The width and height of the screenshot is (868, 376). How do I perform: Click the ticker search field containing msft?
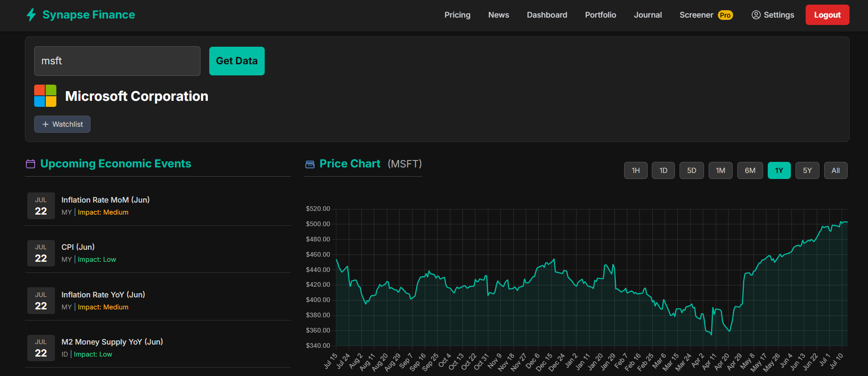[x=117, y=61]
